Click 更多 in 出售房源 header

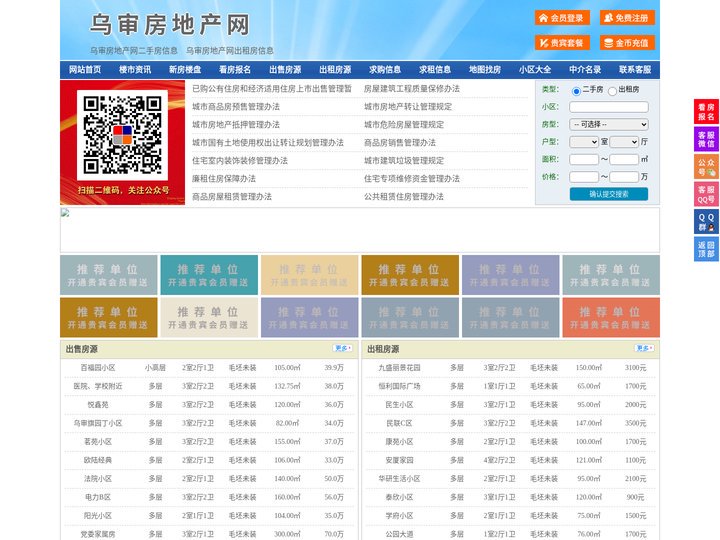[x=343, y=349]
